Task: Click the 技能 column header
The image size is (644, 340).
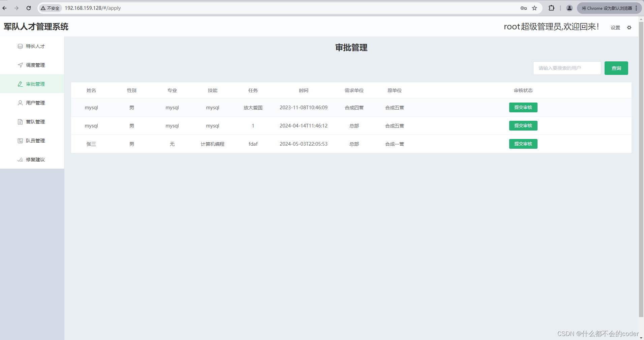Action: coord(213,90)
